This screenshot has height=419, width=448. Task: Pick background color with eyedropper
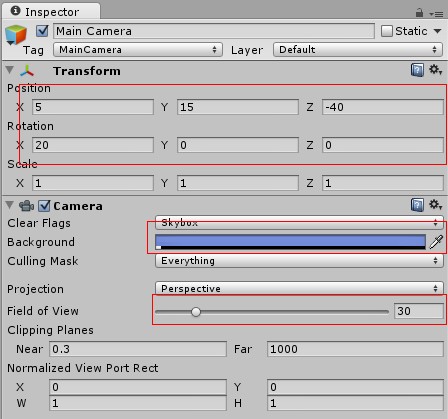[x=436, y=242]
